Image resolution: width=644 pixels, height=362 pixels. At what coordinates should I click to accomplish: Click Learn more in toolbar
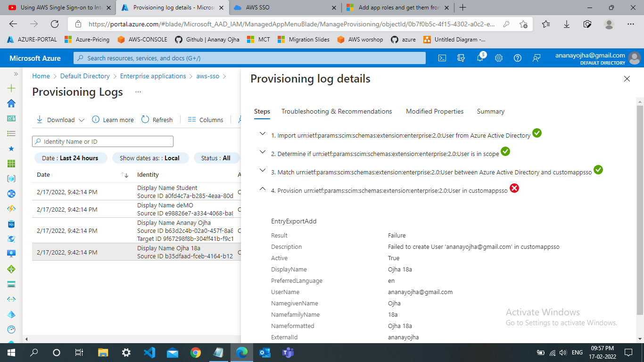[113, 120]
